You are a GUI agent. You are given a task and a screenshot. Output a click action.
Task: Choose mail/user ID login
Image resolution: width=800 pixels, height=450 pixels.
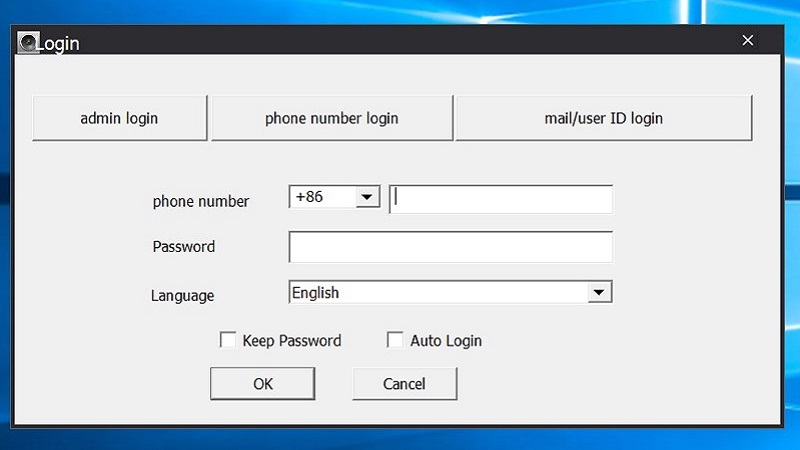603,118
